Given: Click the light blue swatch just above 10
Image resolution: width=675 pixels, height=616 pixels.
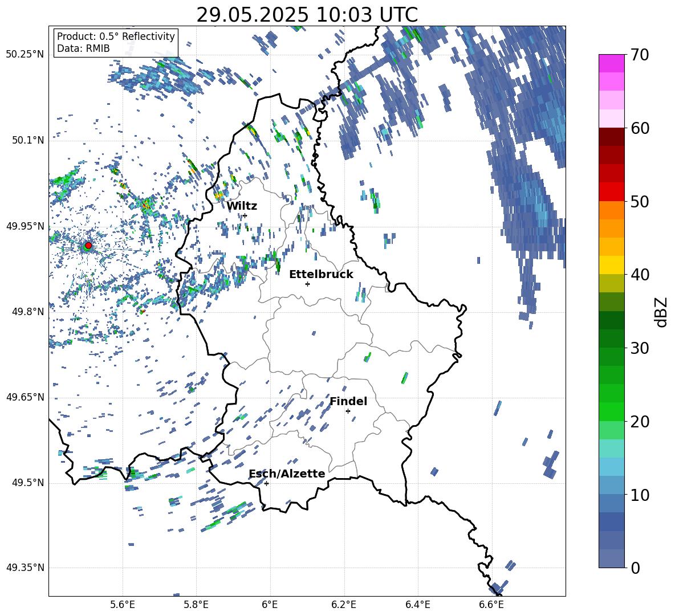Looking at the screenshot, I should coord(611,485).
